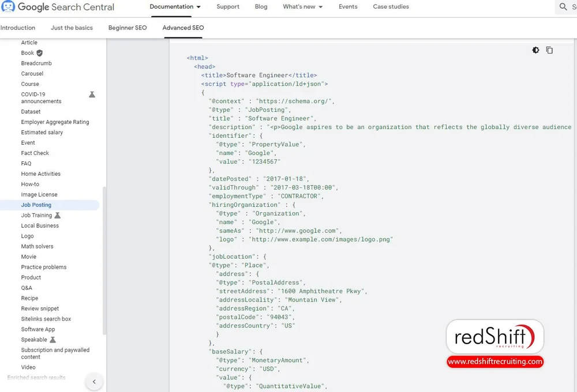The image size is (577, 392).
Task: Open the Practice problems sidebar link
Action: point(44,267)
